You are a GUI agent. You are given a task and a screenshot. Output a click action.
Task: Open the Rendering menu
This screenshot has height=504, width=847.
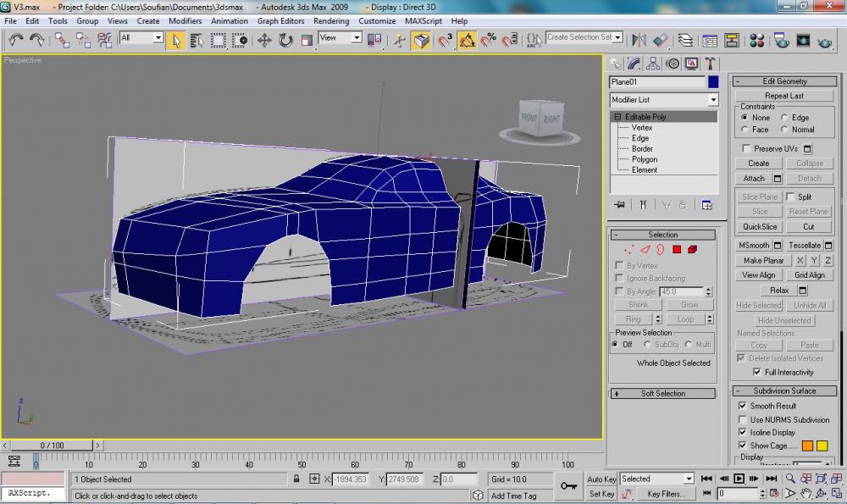click(x=331, y=20)
